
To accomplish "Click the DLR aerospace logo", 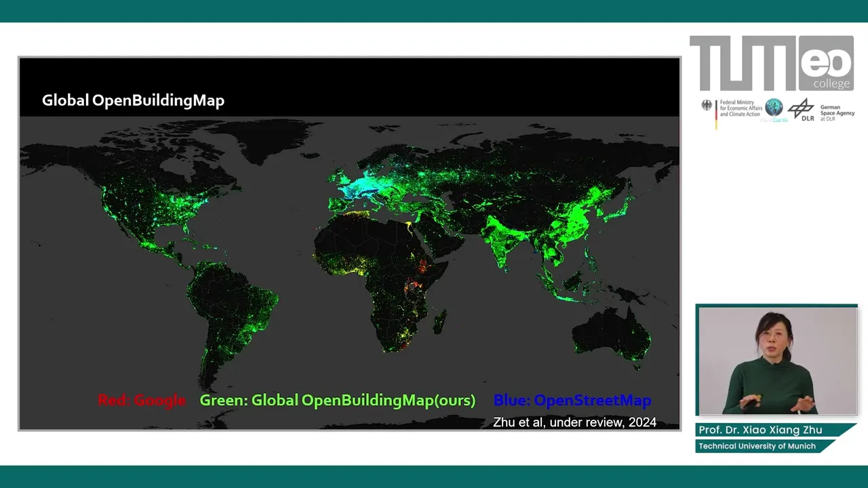I will pos(801,110).
